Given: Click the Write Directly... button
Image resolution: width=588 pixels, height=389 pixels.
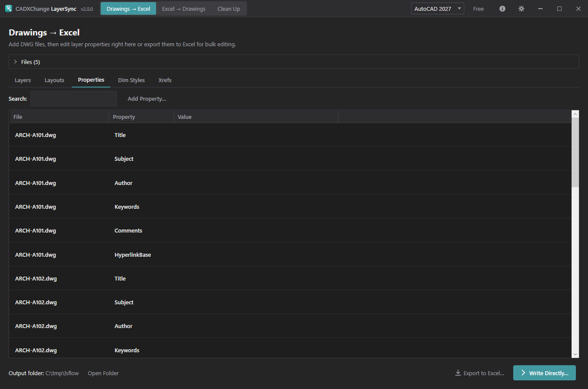Looking at the screenshot, I should click(545, 373).
